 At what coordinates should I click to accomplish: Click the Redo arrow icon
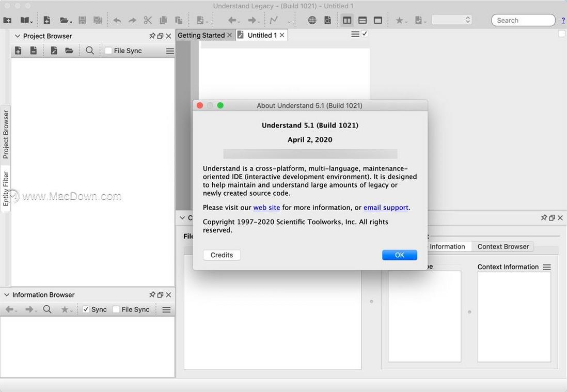132,20
